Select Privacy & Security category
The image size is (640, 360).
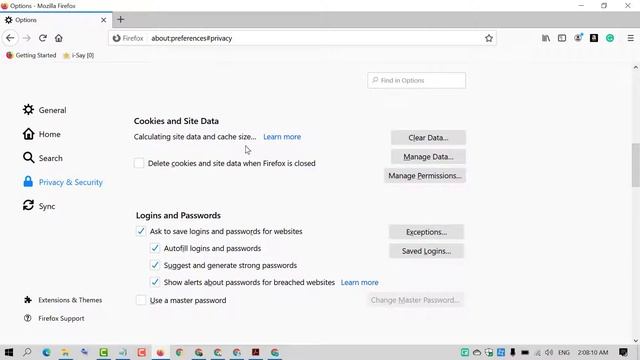point(63,182)
